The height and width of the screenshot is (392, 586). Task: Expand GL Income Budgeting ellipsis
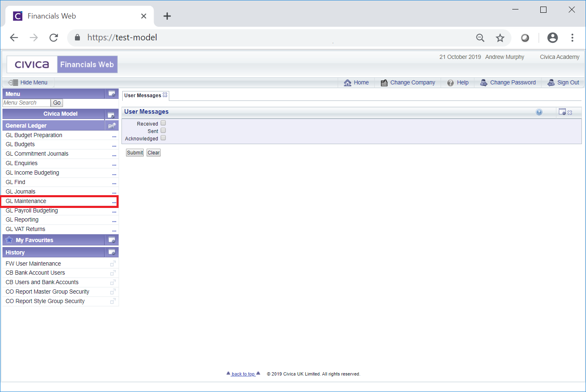pyautogui.click(x=114, y=174)
